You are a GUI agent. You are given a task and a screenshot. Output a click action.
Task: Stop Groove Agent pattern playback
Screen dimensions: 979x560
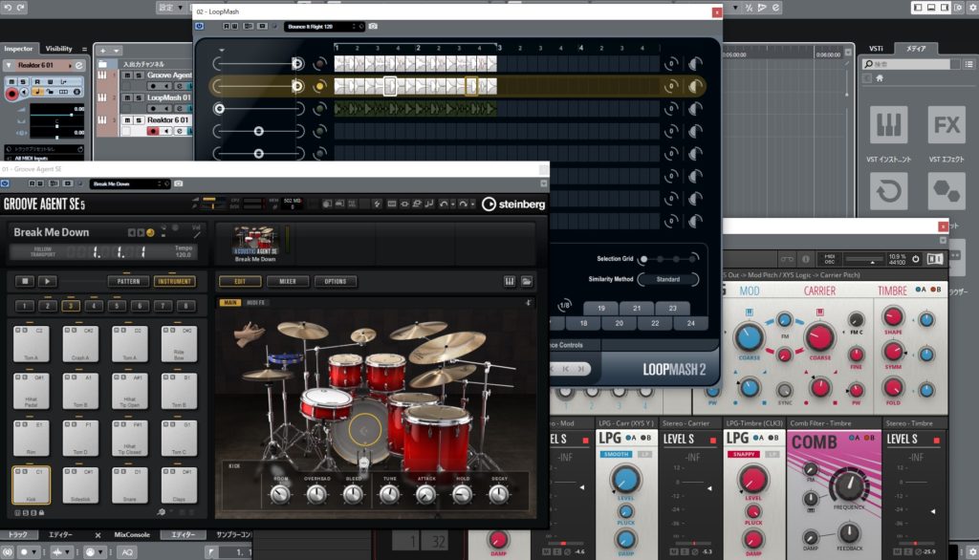(24, 282)
